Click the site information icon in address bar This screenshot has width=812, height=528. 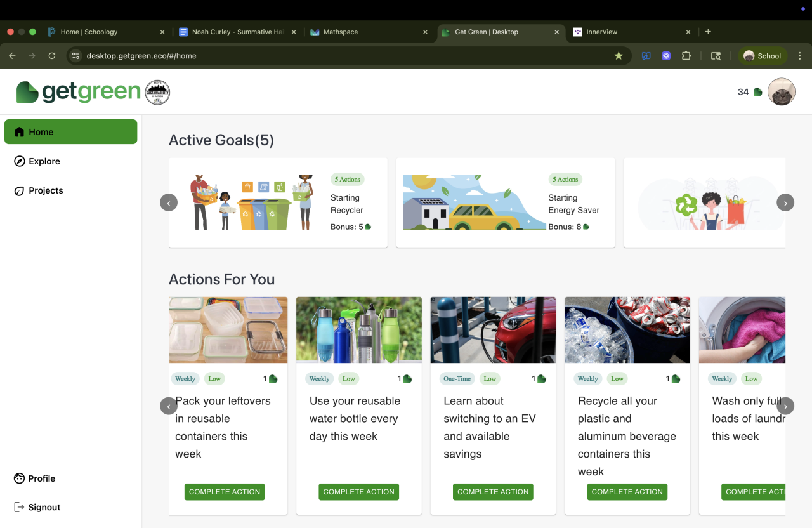pos(76,56)
